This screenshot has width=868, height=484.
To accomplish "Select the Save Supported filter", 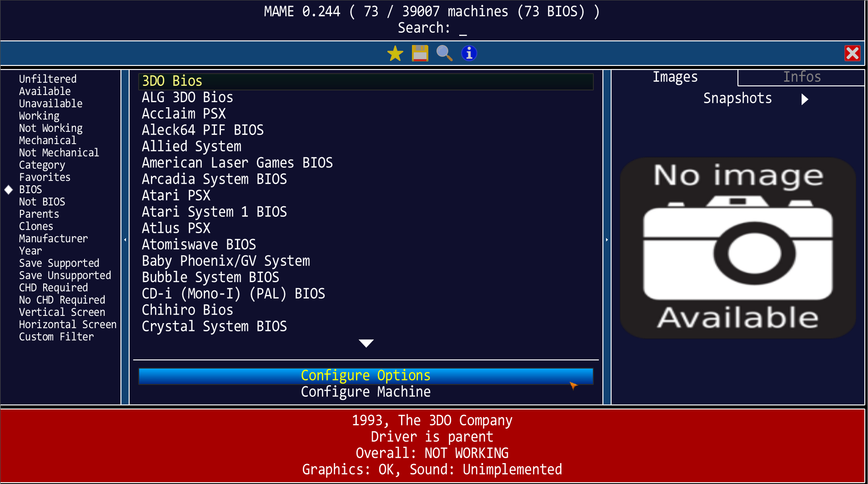I will pos(59,263).
